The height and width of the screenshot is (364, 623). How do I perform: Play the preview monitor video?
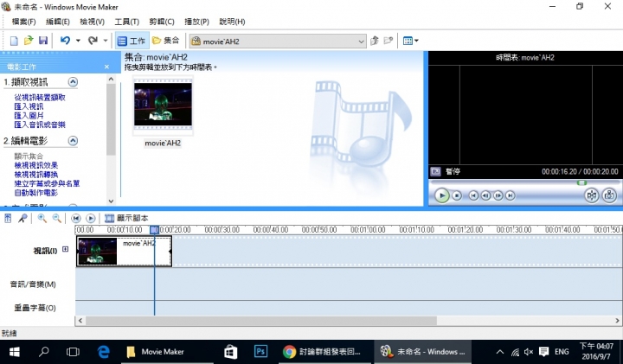click(x=442, y=195)
